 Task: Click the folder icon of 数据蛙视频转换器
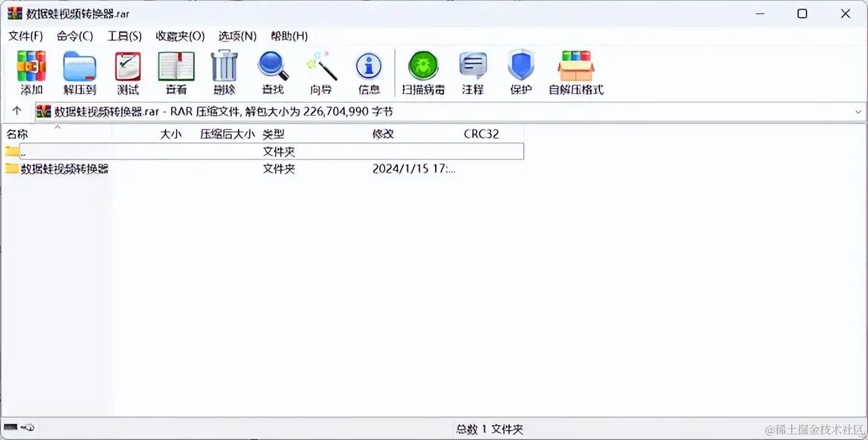12,169
